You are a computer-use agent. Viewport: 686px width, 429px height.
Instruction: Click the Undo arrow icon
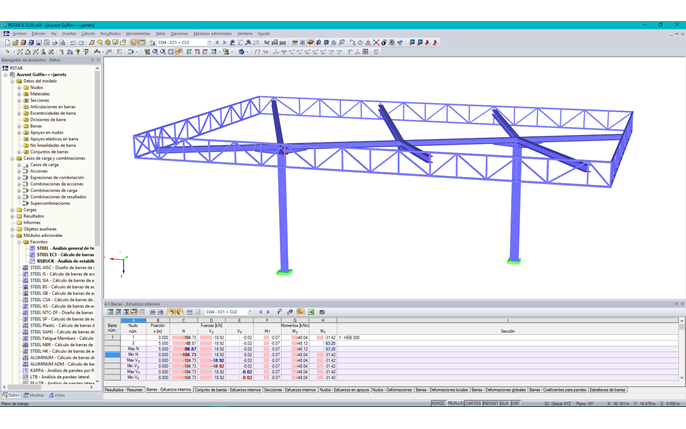coord(73,42)
